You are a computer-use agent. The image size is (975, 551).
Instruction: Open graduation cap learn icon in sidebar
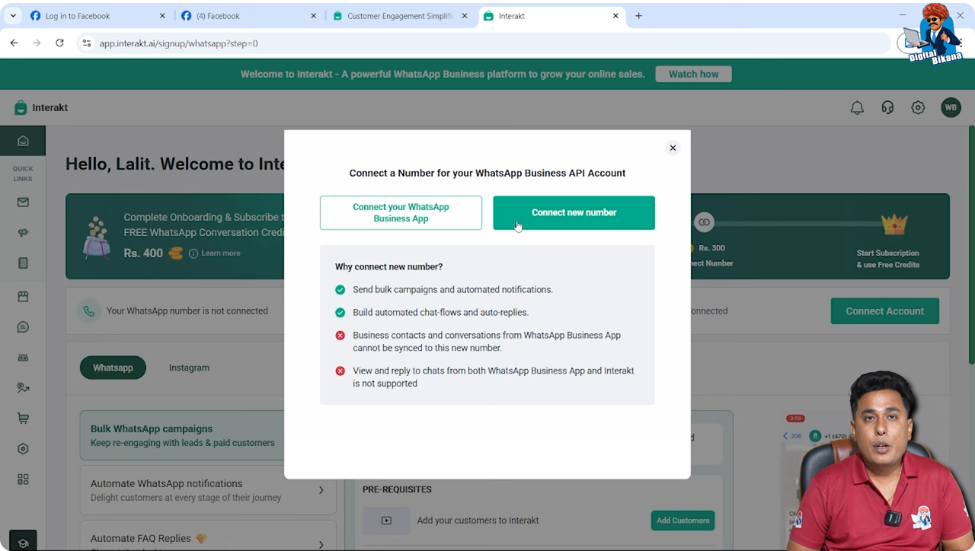pos(23,542)
